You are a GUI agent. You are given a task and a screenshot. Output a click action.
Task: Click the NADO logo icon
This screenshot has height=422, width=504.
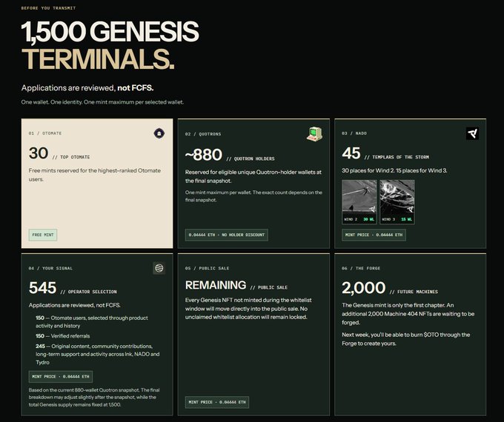tap(472, 133)
